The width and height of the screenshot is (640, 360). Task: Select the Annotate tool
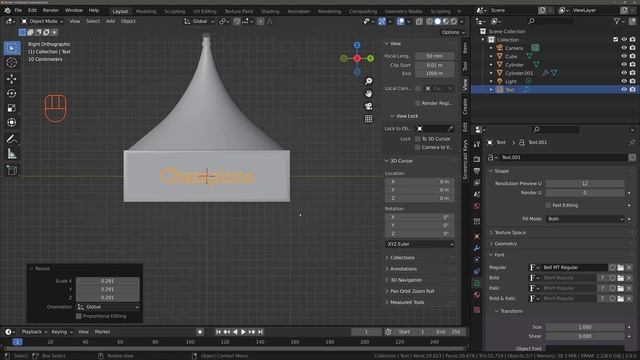pos(12,139)
